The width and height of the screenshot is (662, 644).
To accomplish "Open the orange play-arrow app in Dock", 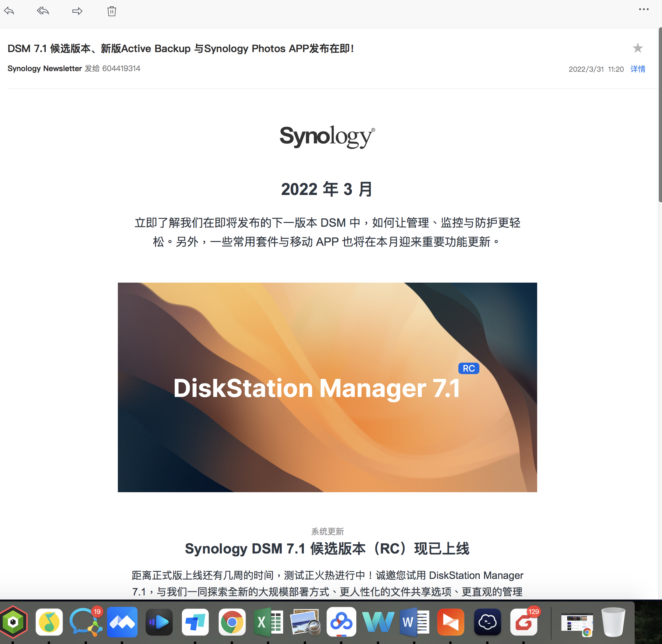I will click(x=450, y=622).
